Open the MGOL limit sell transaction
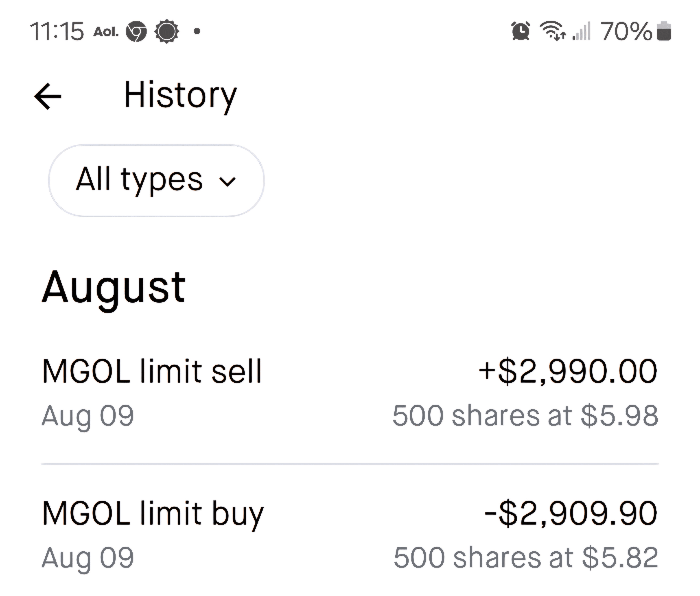This screenshot has width=700, height=596. point(152,372)
